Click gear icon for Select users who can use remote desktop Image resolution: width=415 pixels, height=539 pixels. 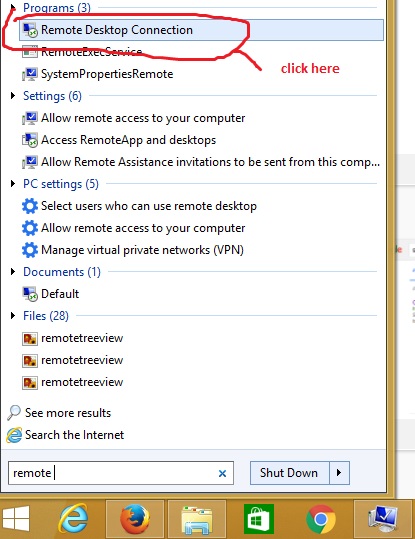tap(30, 206)
